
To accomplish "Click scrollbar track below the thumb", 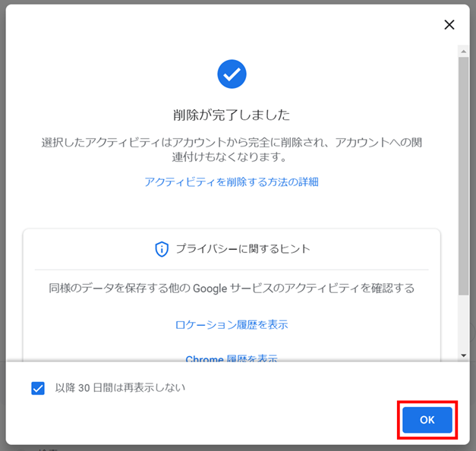I will (463, 323).
